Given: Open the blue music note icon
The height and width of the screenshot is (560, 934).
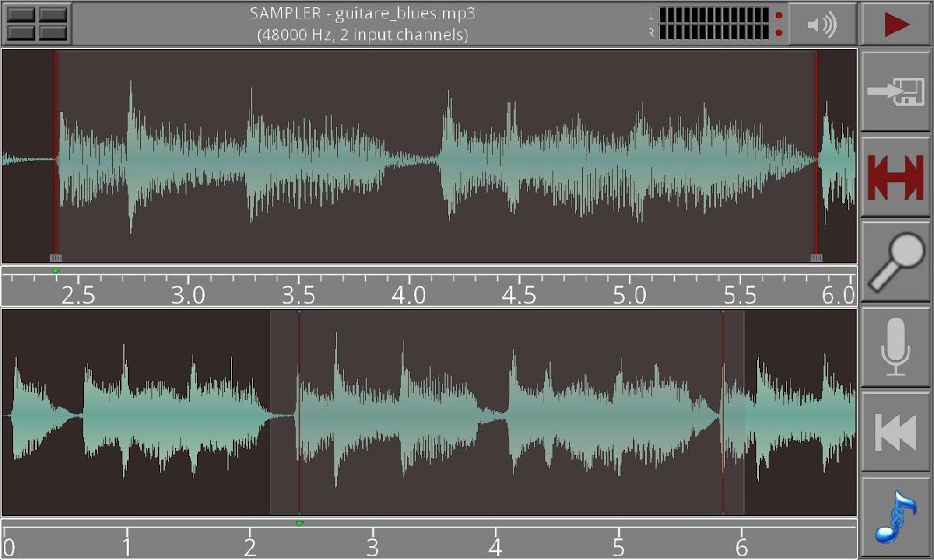Looking at the screenshot, I should pyautogui.click(x=895, y=518).
